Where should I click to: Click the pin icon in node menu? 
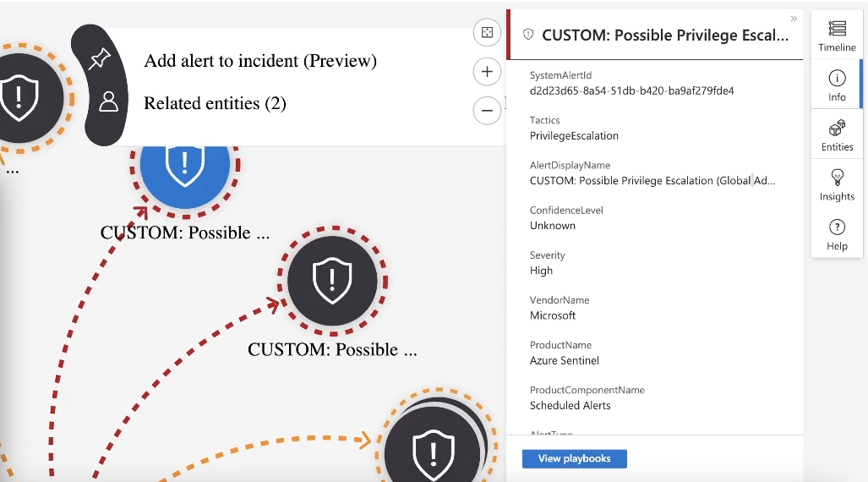tap(101, 58)
